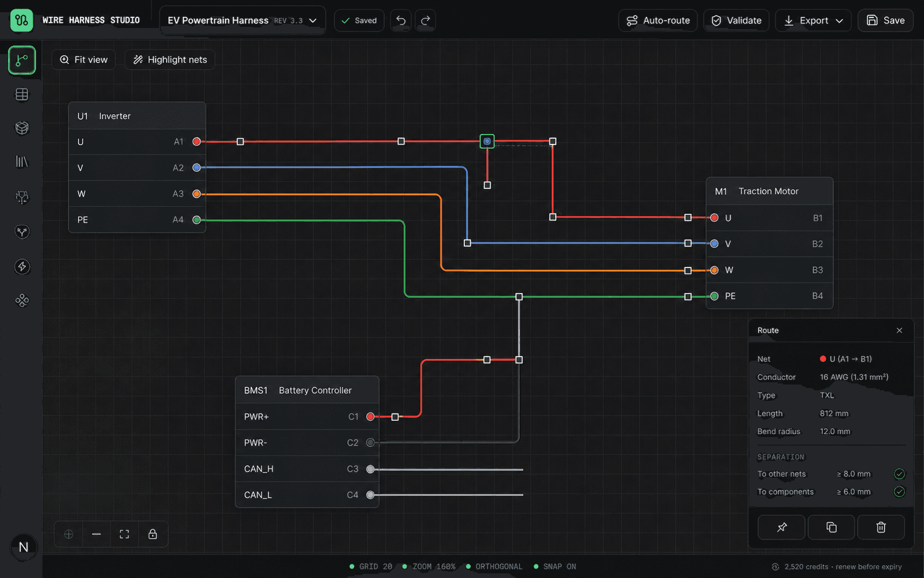Click Fit view button

tap(84, 59)
